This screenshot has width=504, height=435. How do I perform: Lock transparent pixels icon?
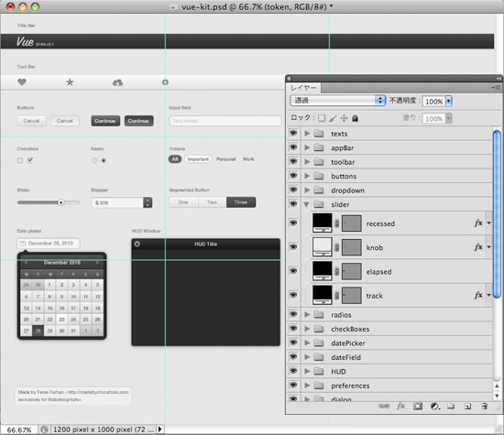(x=322, y=118)
